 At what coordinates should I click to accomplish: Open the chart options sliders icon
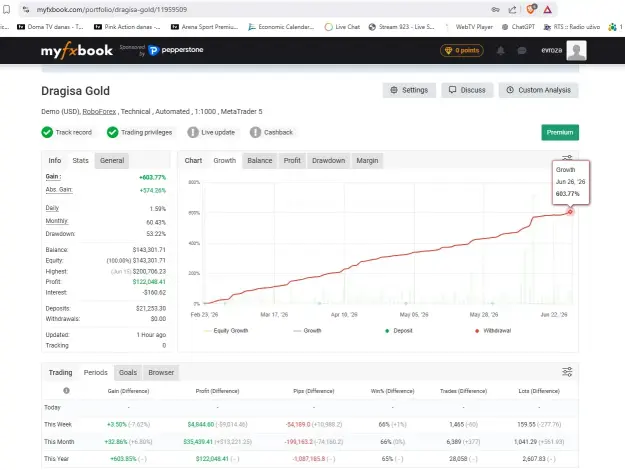[567, 158]
